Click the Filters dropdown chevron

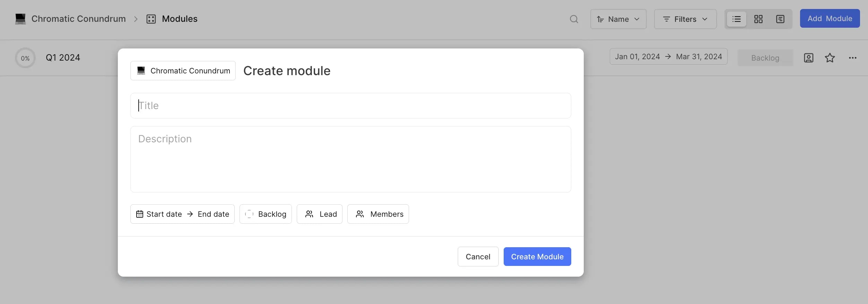click(x=705, y=19)
